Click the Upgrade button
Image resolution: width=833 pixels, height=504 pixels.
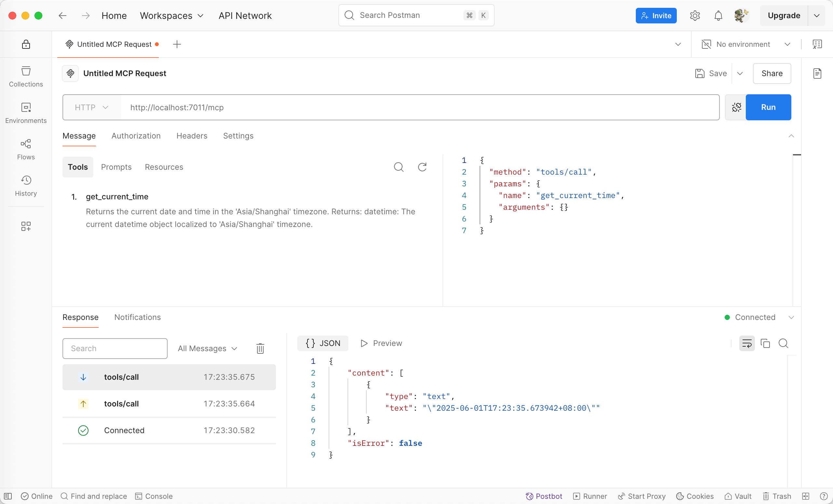784,16
